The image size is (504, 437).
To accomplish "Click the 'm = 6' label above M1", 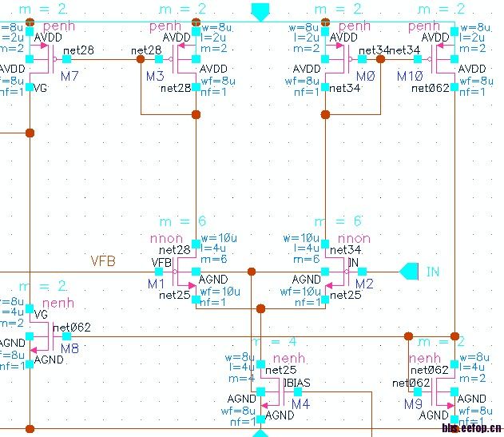I will point(183,221).
